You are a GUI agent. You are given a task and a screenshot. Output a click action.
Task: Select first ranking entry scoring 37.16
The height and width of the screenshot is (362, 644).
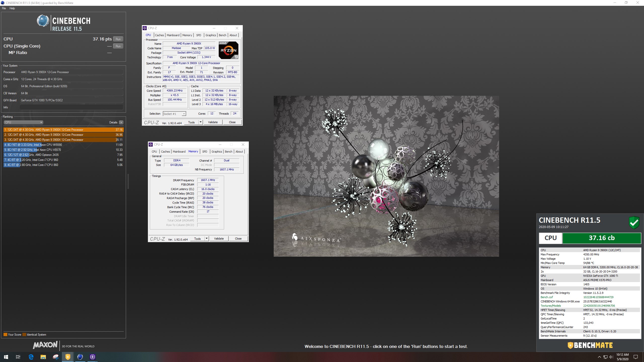[64, 130]
